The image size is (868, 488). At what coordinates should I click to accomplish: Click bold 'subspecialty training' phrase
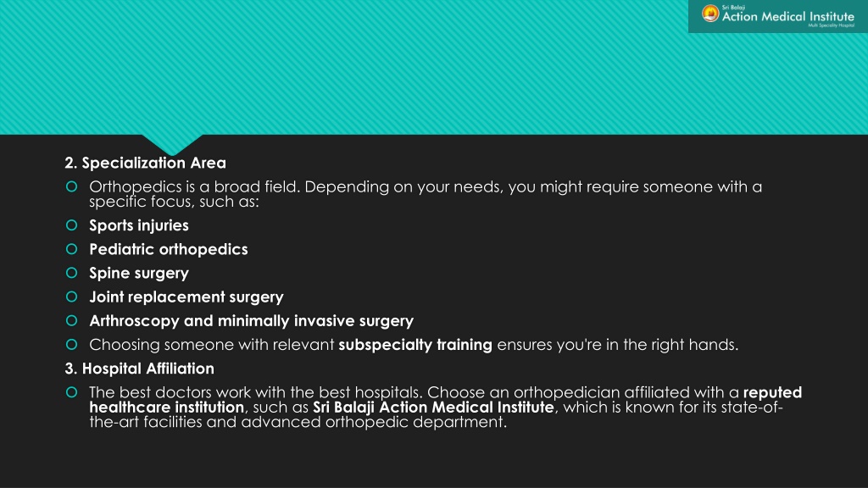415,345
